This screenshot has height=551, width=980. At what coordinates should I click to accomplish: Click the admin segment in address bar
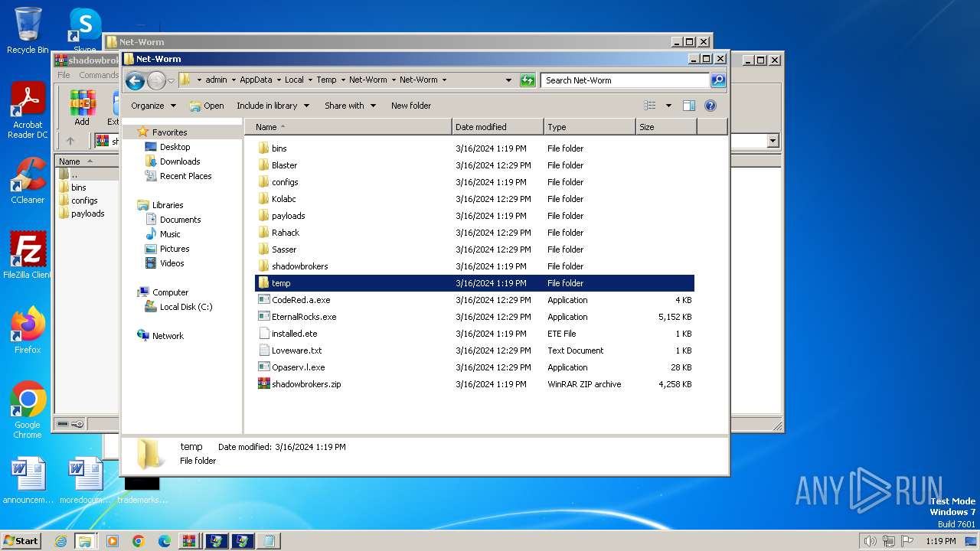216,80
